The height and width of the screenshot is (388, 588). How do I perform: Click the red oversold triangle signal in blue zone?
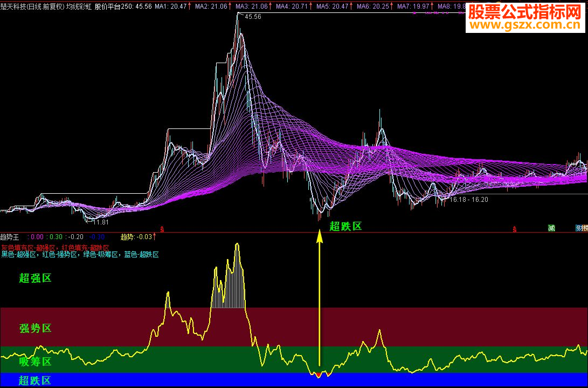click(x=319, y=375)
